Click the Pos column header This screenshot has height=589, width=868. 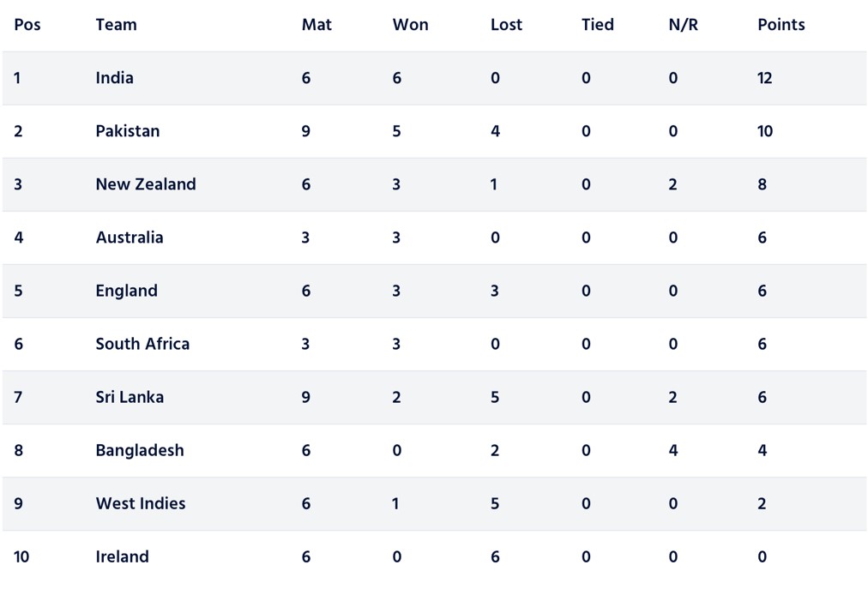[27, 25]
